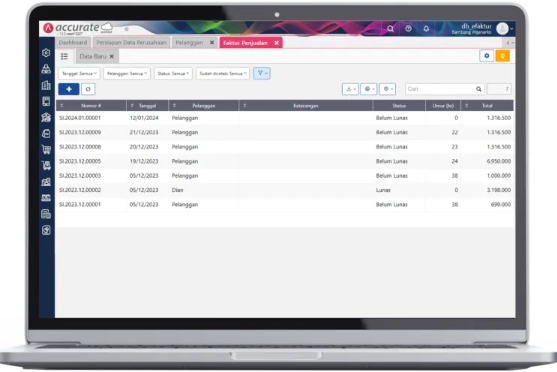Screen dimensions: 557x372
Task: Click the search magnifier in top header
Action: (390, 29)
